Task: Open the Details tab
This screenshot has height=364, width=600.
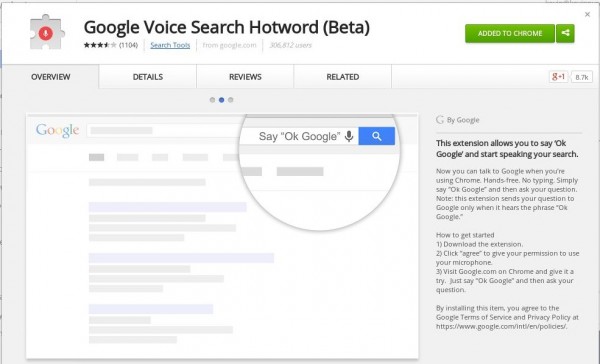Action: click(148, 77)
